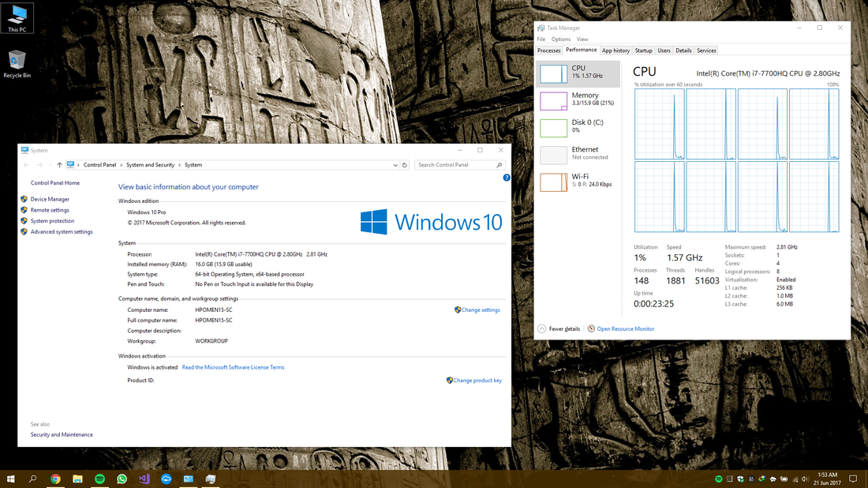Collapse Task Manager with Fewer details
Viewport: 868px width, 488px height.
point(559,329)
